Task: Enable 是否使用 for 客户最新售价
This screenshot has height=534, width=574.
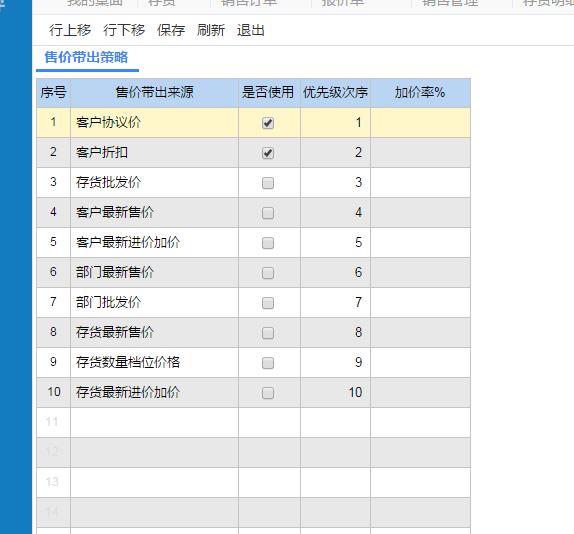Action: [268, 213]
